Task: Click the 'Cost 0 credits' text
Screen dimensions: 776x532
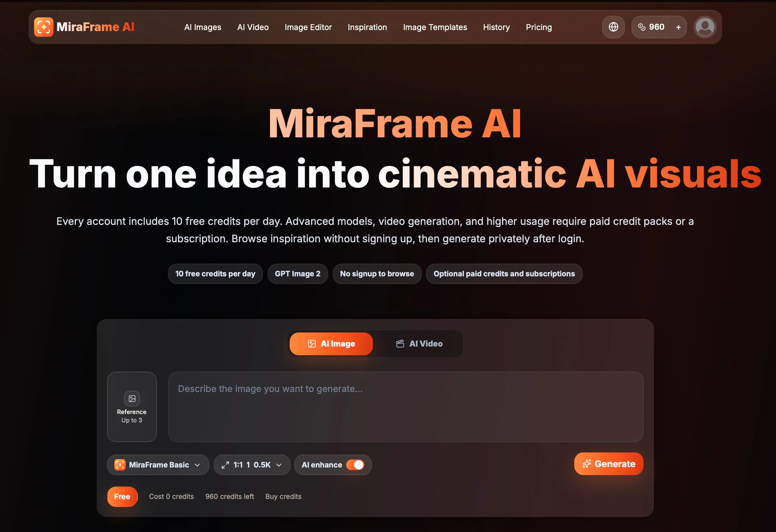Action: tap(171, 497)
